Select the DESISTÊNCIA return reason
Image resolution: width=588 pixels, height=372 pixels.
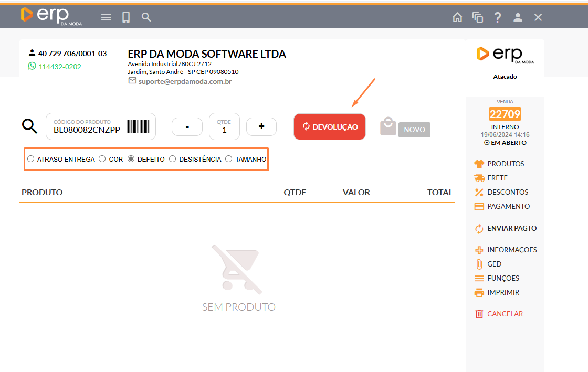173,159
